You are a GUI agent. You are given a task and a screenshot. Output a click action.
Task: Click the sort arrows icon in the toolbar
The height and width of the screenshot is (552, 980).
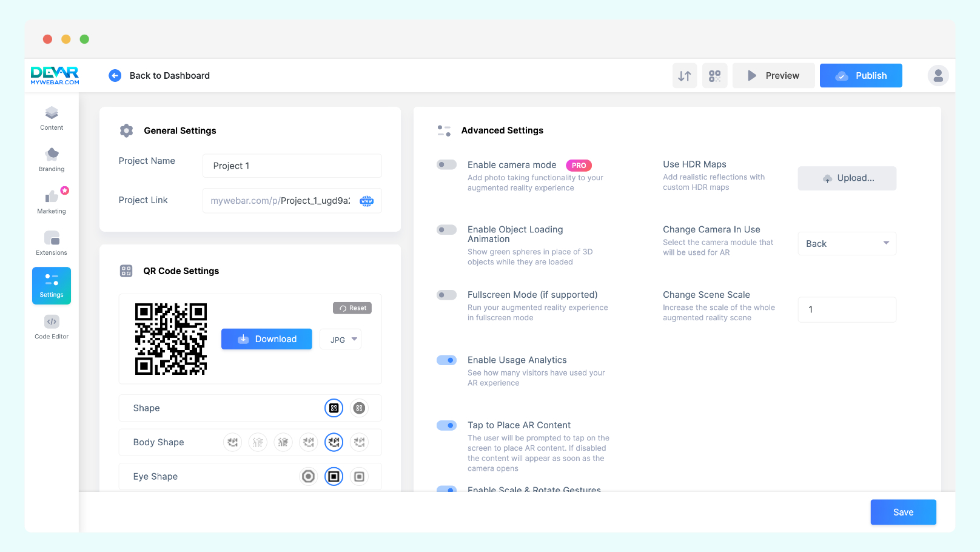tap(684, 75)
